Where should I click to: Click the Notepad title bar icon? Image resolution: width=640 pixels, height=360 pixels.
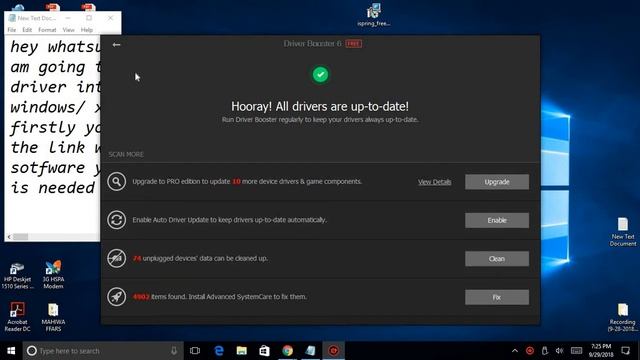(12, 18)
